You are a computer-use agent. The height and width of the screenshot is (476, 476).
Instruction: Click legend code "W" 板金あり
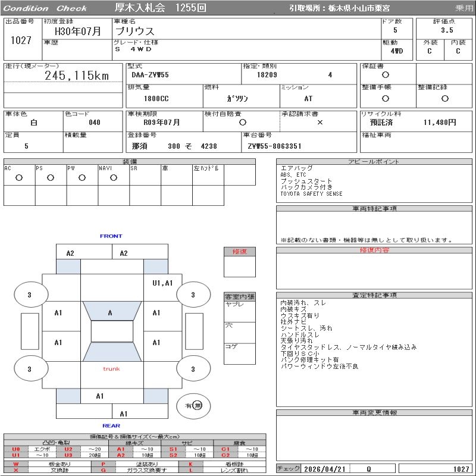point(16,464)
